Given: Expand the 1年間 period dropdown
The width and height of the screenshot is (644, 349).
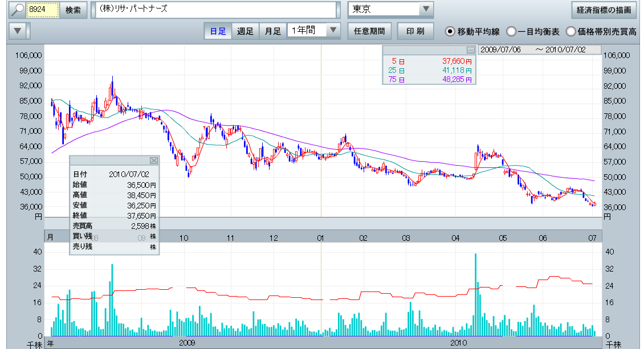Looking at the screenshot, I should tap(313, 31).
